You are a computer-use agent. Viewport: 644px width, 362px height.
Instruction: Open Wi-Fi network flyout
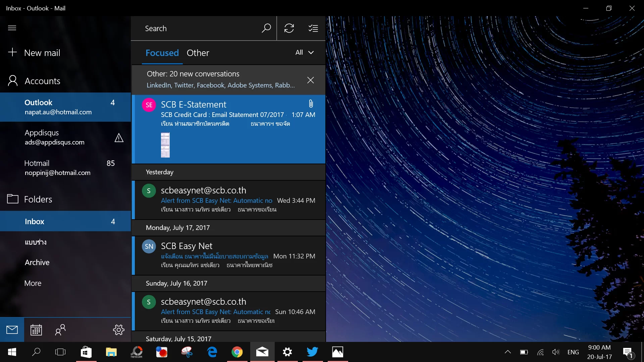click(x=540, y=352)
